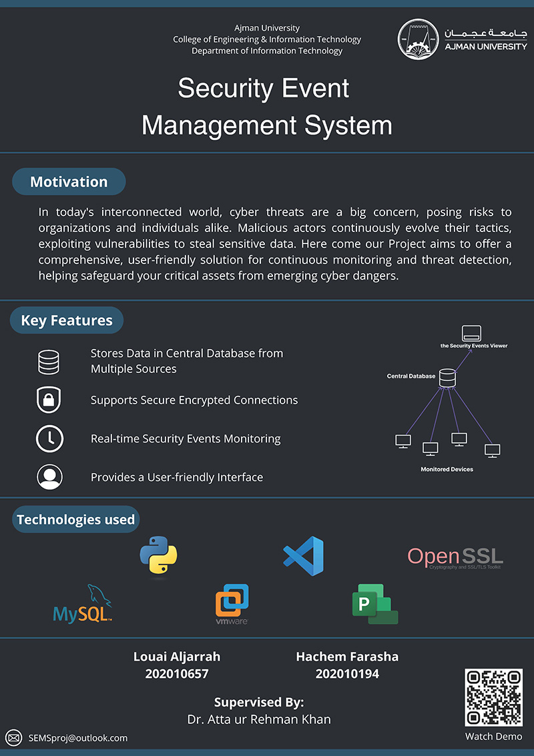The image size is (534, 756).
Task: Click the OpenSSL logo
Action: (455, 557)
